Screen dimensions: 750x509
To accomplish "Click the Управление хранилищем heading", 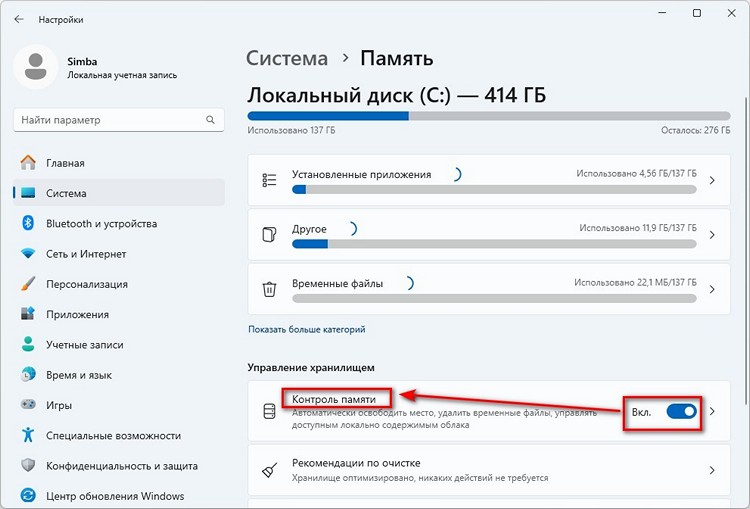I will pos(311,367).
